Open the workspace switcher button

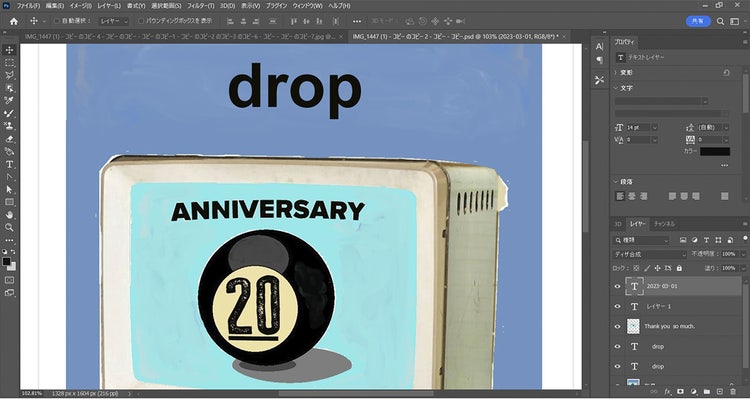[735, 21]
